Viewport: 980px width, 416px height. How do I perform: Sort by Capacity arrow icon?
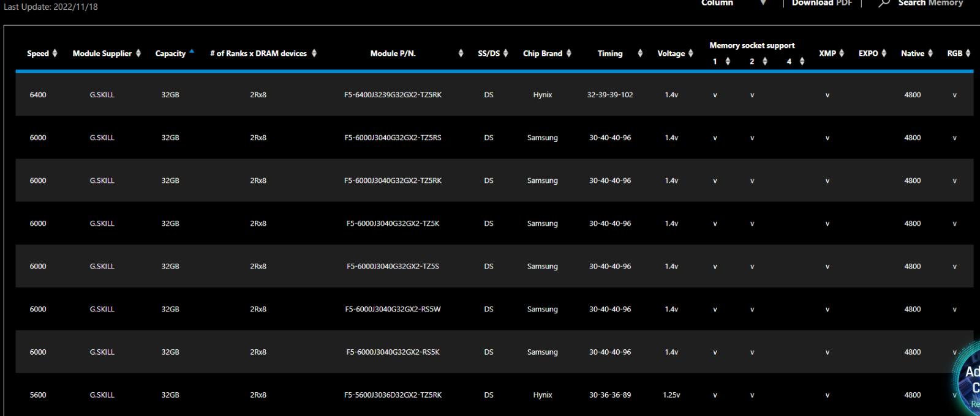pos(192,51)
